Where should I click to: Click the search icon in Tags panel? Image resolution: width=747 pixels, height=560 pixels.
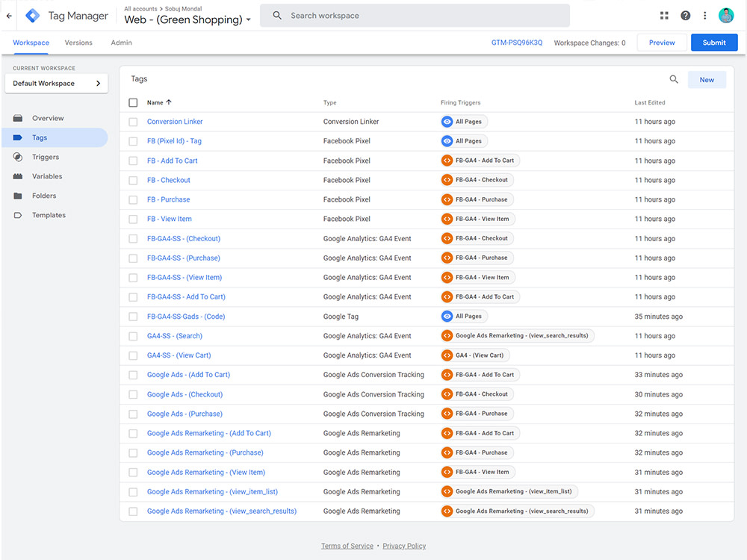click(x=674, y=80)
